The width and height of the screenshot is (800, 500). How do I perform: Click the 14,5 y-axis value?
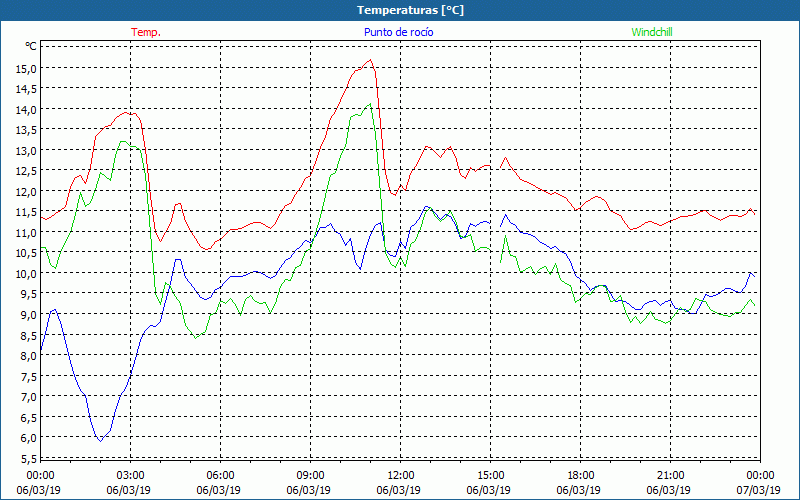coord(27,89)
